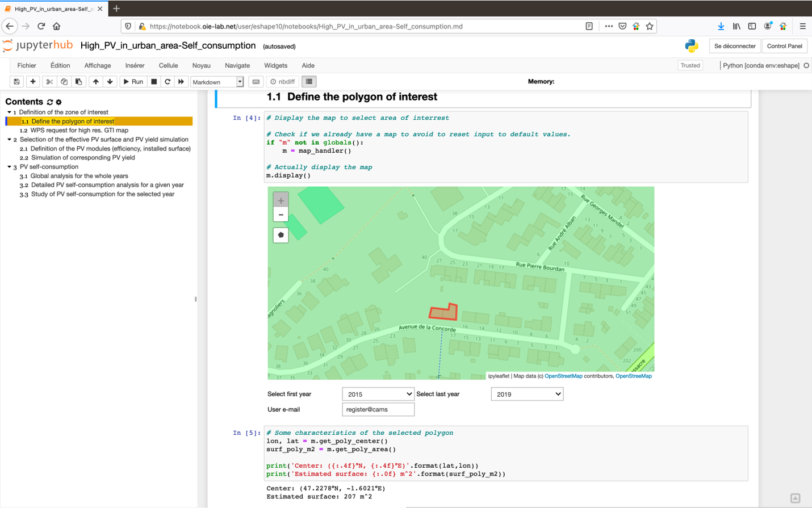Save the notebook
Viewport: 812px width, 508px height.
[16, 81]
